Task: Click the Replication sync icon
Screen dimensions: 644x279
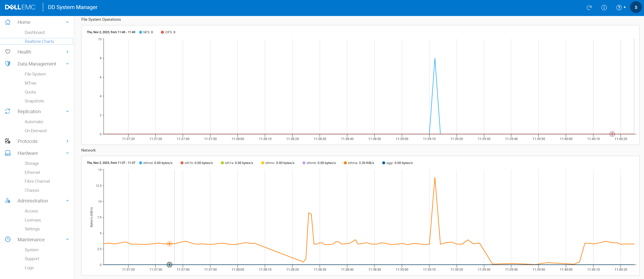Action: (8, 111)
